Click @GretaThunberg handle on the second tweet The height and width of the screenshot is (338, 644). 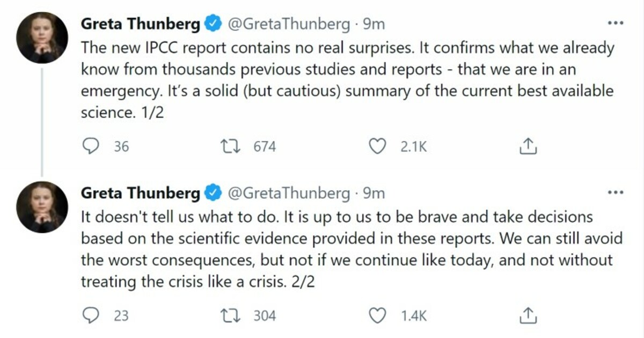pos(289,193)
